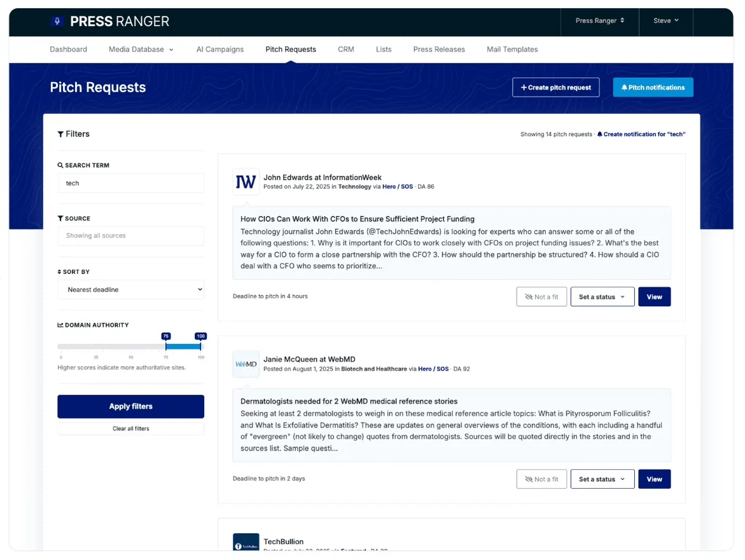This screenshot has height=560, width=745.
Task: Mark WebMD request as Not a fit
Action: point(541,479)
